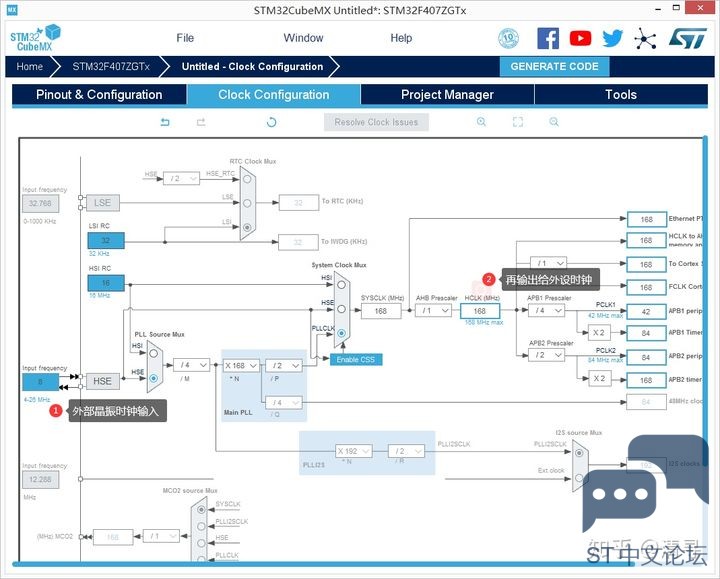Open the /P divider dropdown
This screenshot has width=720, height=579.
[x=284, y=365]
